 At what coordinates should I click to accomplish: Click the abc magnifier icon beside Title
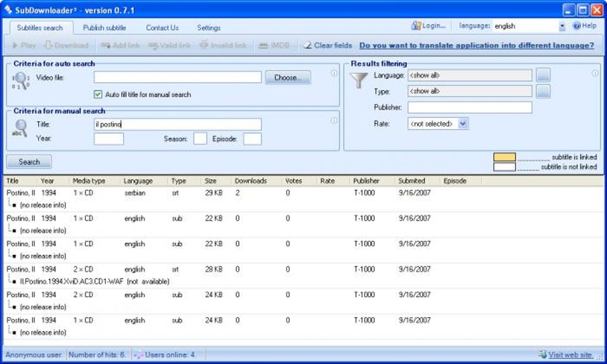[20, 128]
